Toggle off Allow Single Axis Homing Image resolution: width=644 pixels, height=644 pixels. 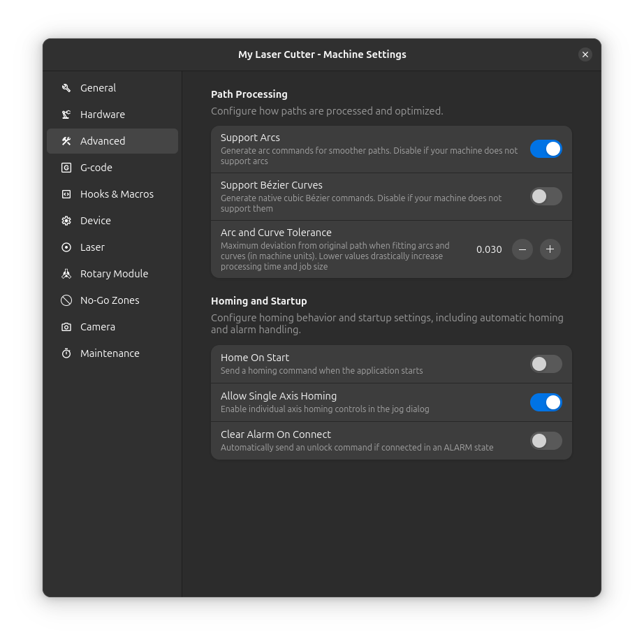click(x=546, y=402)
